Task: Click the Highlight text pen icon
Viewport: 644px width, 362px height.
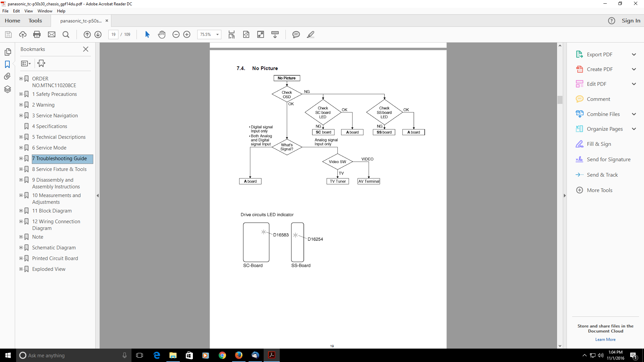Action: [x=311, y=35]
